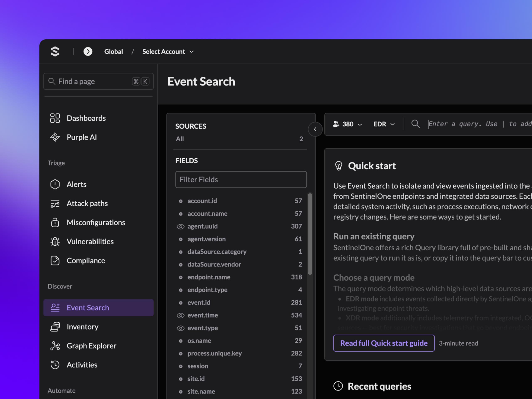Click the query search magnifier icon

[x=416, y=124]
